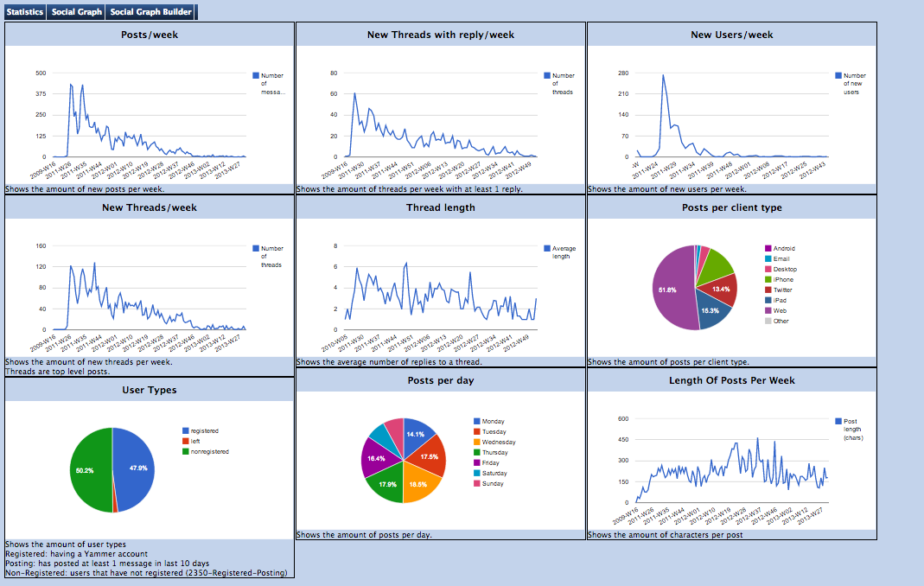The width and height of the screenshot is (924, 586).
Task: Click the Average length legend entry
Action: [563, 252]
